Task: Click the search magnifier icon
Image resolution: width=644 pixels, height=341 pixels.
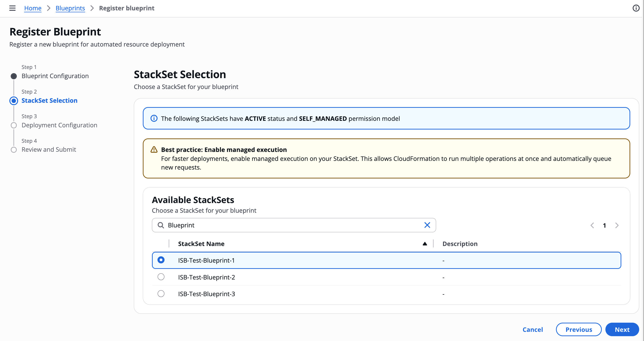Action: tap(161, 225)
